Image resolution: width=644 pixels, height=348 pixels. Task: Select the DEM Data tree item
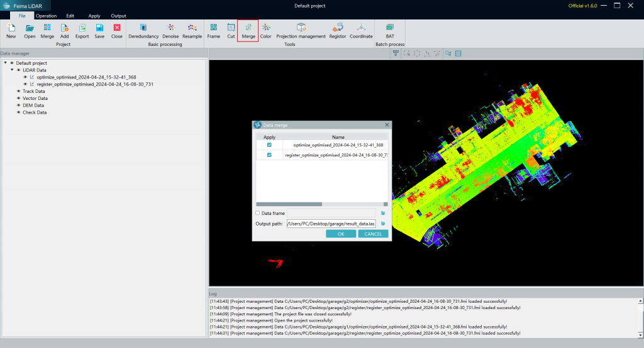point(33,106)
